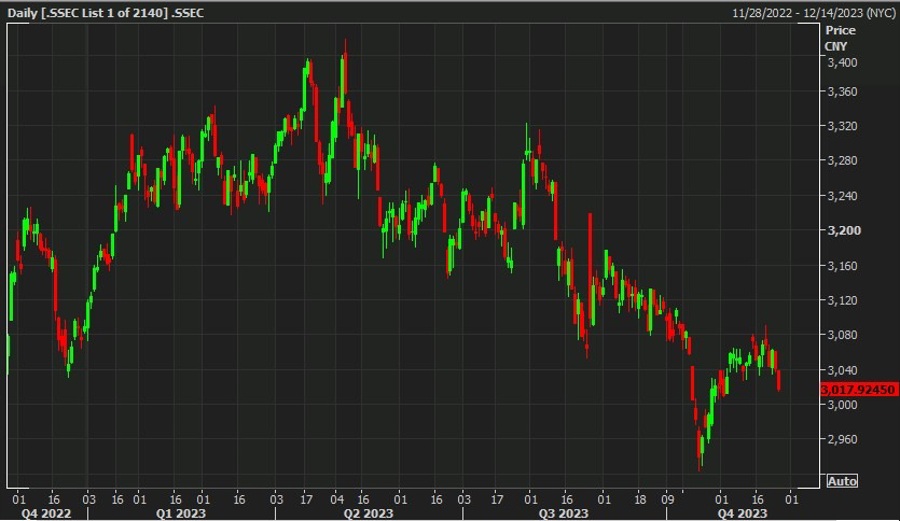Click the 2,960 price axis label

tap(842, 439)
